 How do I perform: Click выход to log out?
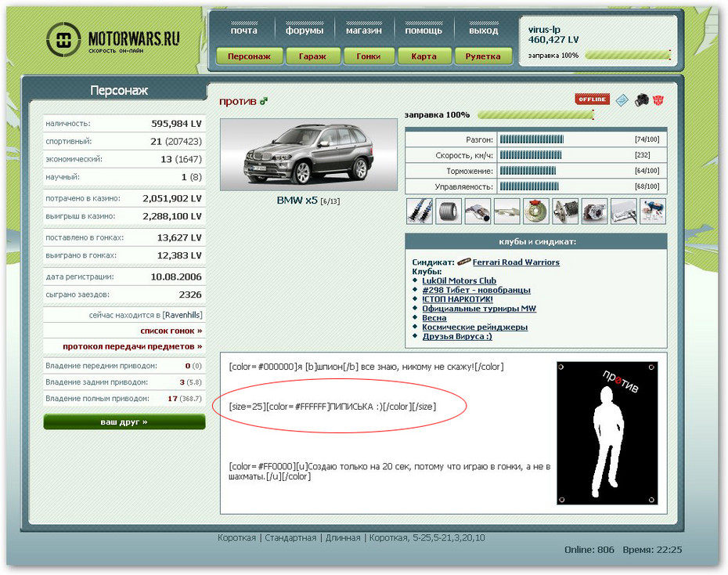point(483,31)
